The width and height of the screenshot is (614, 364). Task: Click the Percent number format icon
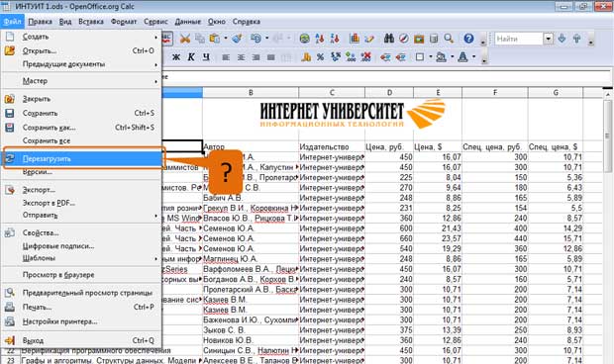coord(320,57)
